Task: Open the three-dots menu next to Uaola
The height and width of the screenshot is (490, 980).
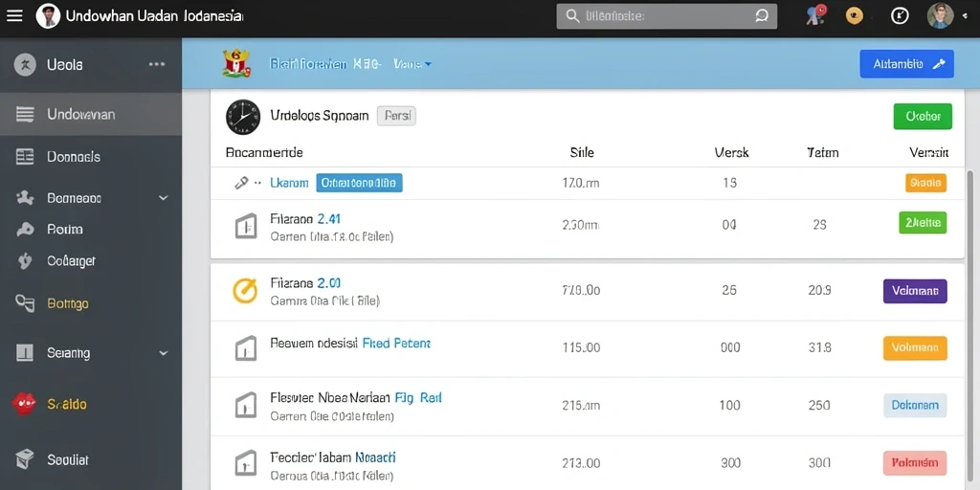Action: (x=156, y=64)
